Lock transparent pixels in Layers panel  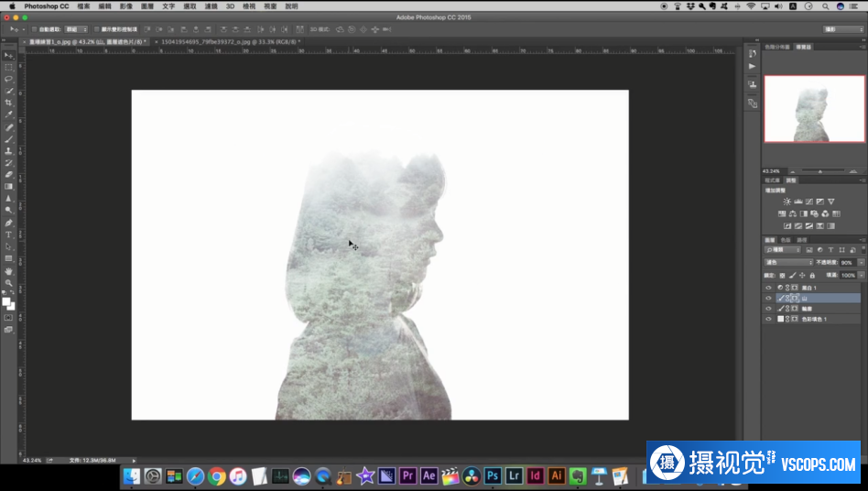tap(782, 275)
